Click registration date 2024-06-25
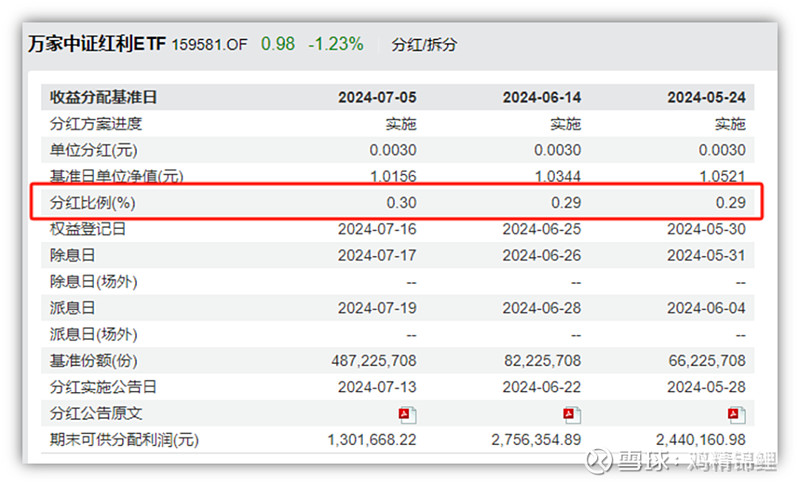The height and width of the screenshot is (486, 800). [542, 229]
